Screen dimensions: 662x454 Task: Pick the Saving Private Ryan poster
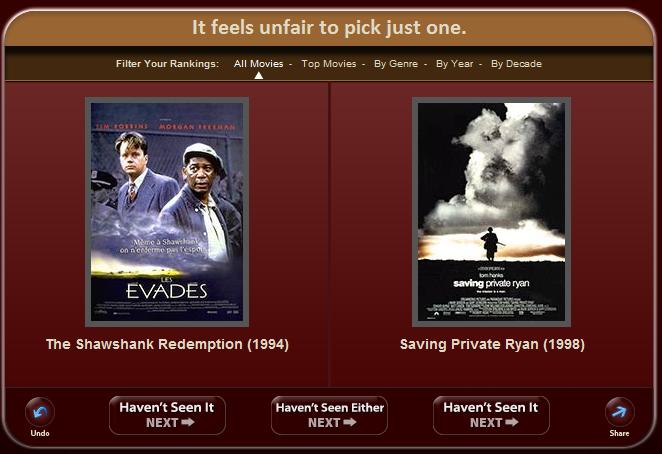[491, 212]
